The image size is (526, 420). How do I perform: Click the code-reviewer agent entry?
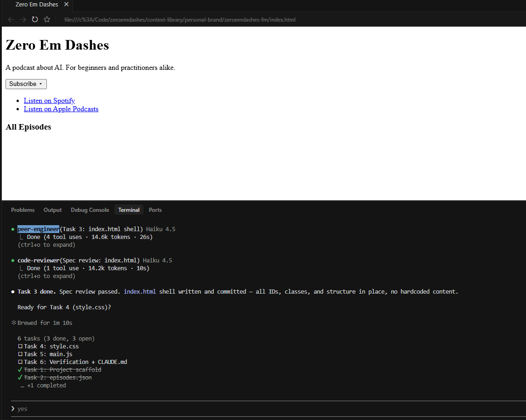(x=38, y=261)
